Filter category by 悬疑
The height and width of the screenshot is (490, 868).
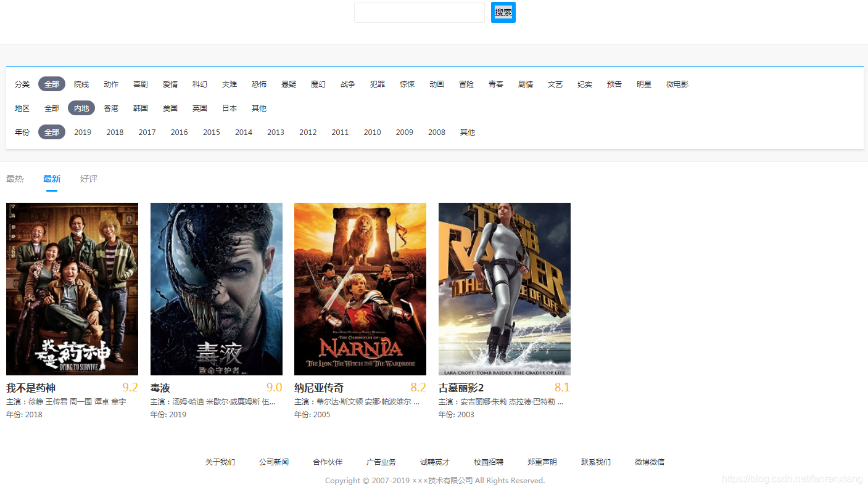(289, 84)
